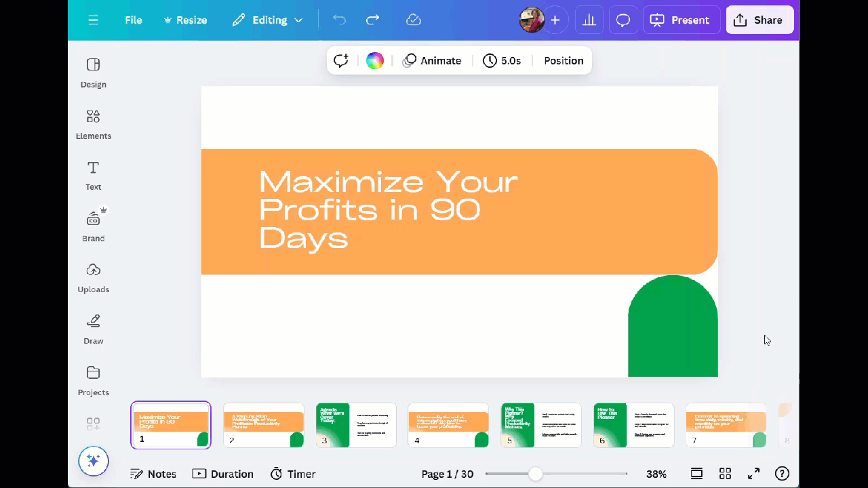Screen dimensions: 868x488
Task: Open the Notes panel
Action: pos(153,474)
